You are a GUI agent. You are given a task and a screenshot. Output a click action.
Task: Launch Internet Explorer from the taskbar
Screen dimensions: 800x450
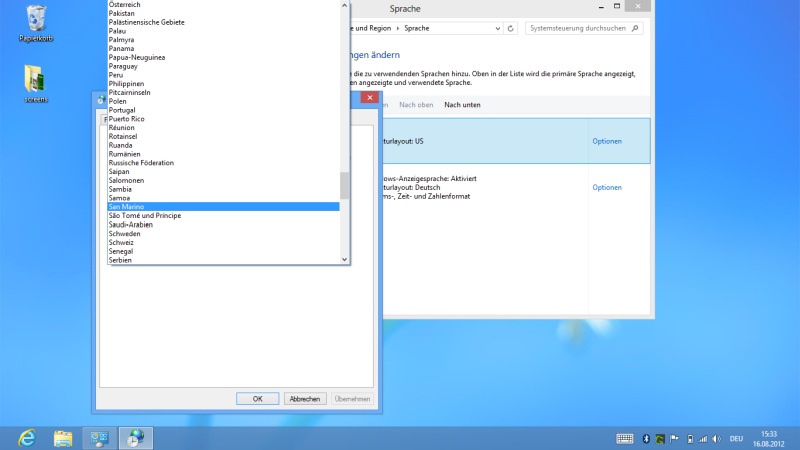27,438
